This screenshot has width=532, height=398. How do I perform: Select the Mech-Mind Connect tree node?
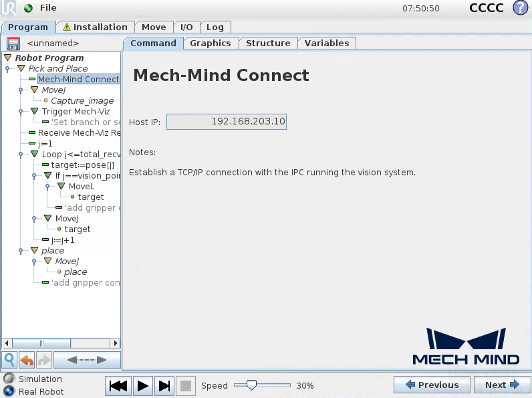pyautogui.click(x=78, y=79)
